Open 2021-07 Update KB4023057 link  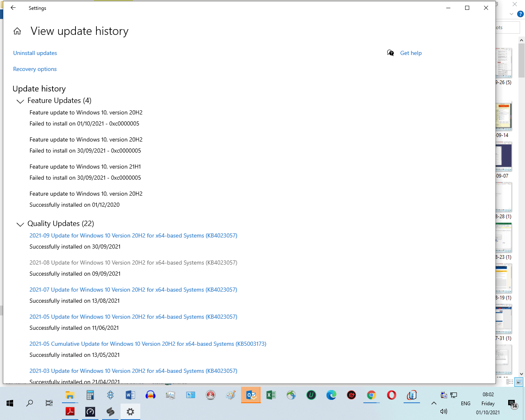tap(133, 290)
